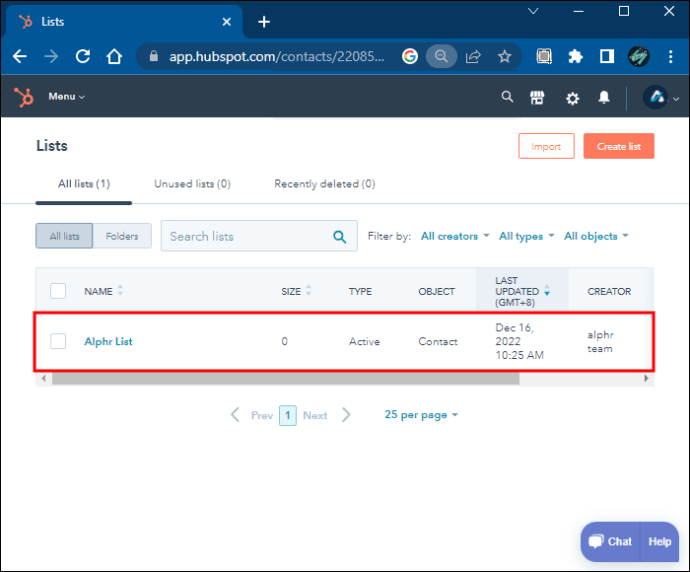The width and height of the screenshot is (690, 572).
Task: Select the Alphr List row checkbox
Action: (x=58, y=341)
